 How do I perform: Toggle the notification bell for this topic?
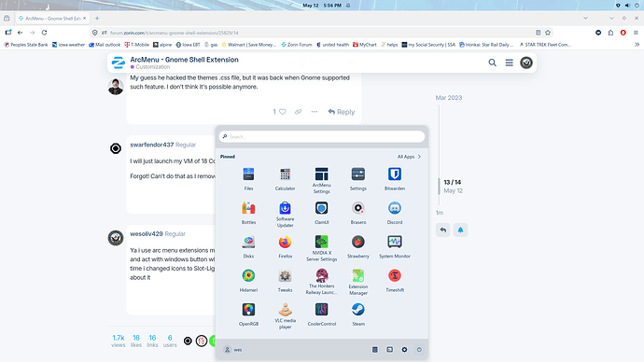pyautogui.click(x=460, y=230)
